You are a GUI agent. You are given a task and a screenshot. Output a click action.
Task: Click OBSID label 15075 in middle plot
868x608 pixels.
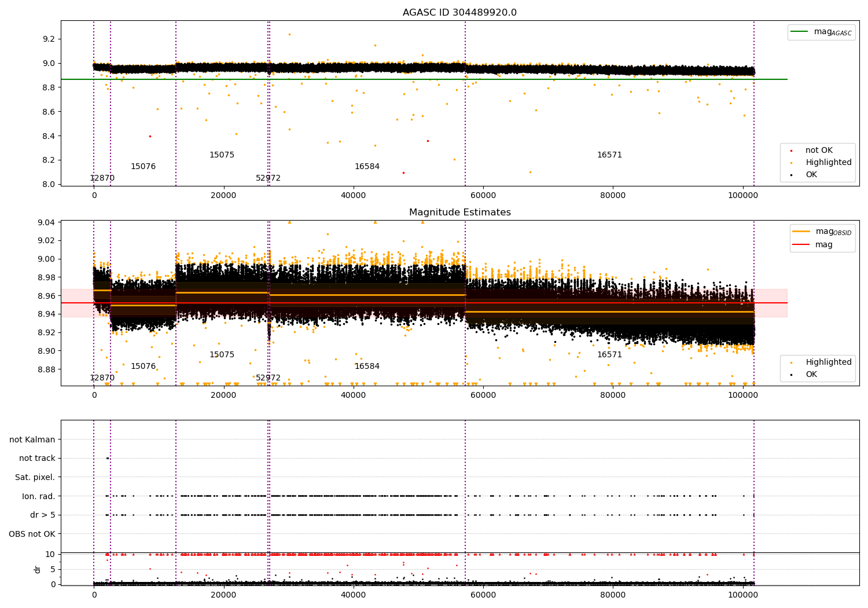(222, 355)
